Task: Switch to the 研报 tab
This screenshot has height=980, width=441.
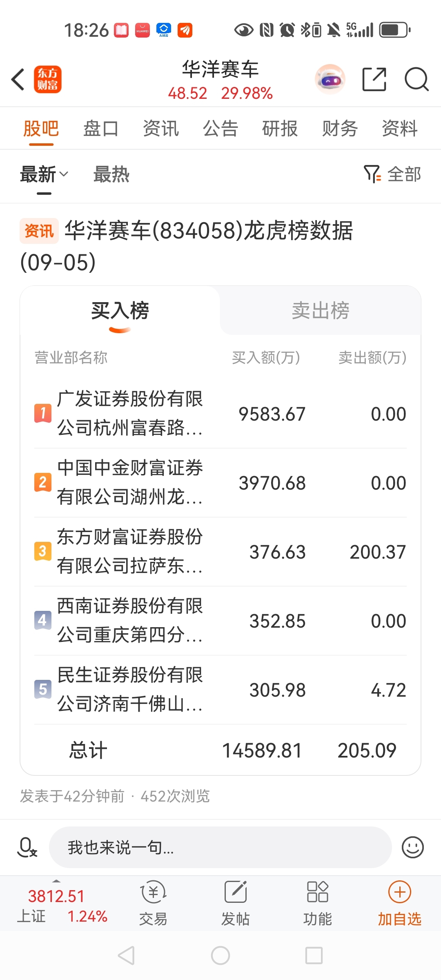Action: [280, 128]
